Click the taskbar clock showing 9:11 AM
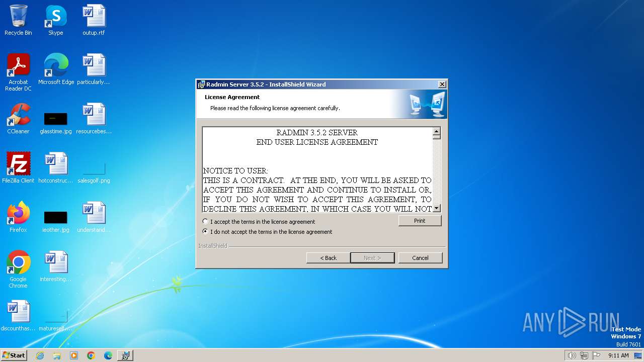This screenshot has width=644, height=362. point(618,355)
